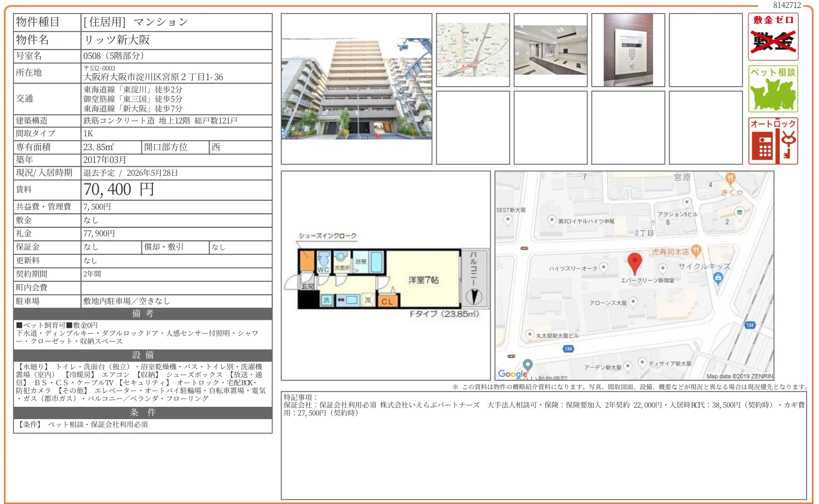819x504 pixels.
Task: Click the compass icon on floor plan
Action: coord(474,297)
